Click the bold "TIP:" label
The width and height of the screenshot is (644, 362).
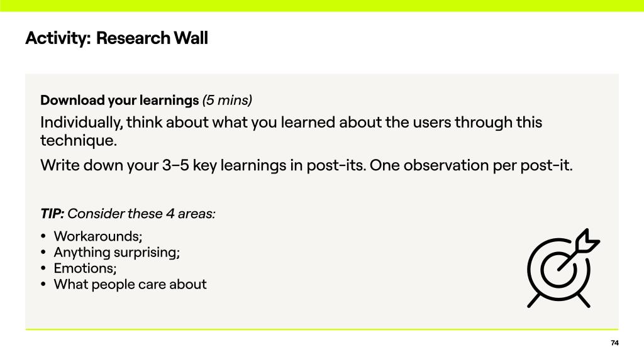[x=52, y=214]
